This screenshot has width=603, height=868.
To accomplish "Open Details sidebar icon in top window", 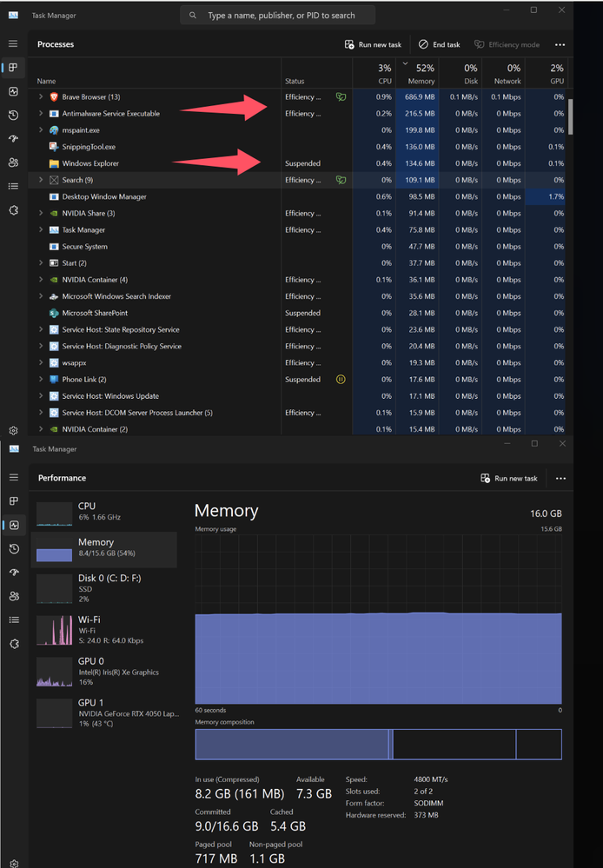I will click(x=13, y=186).
